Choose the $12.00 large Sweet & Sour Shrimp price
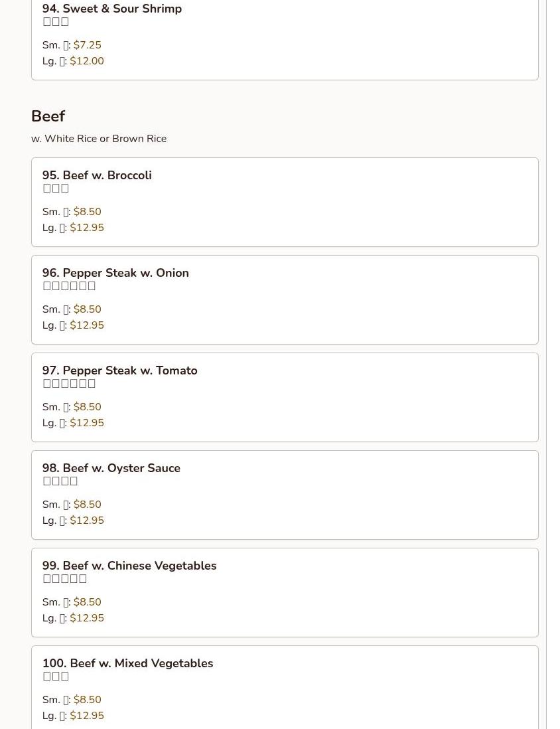 [x=87, y=61]
